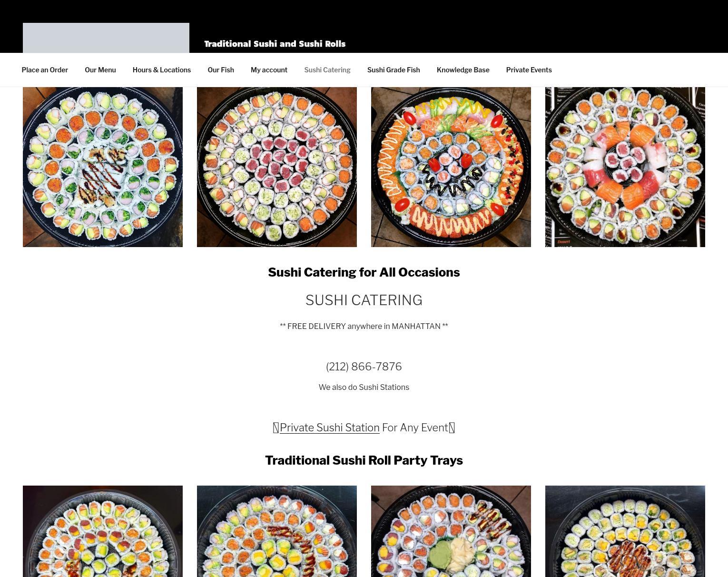
Task: Navigate to Sushi Grade Fish
Action: click(394, 70)
